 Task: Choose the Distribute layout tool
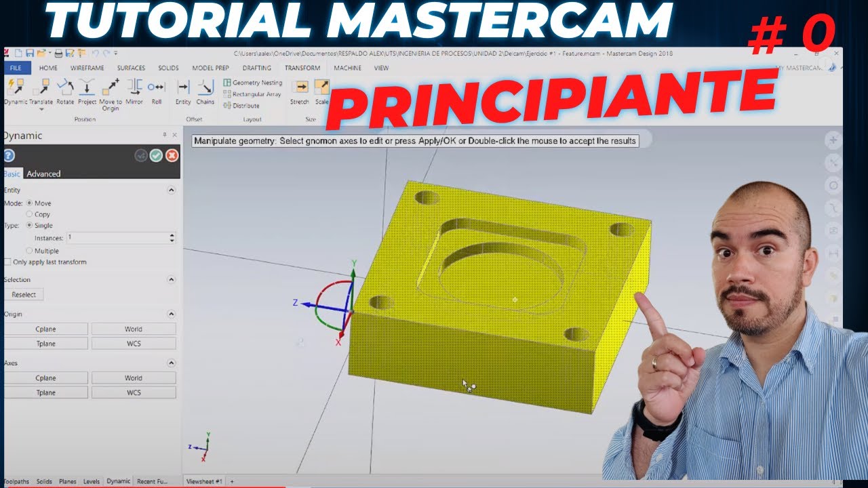(241, 106)
